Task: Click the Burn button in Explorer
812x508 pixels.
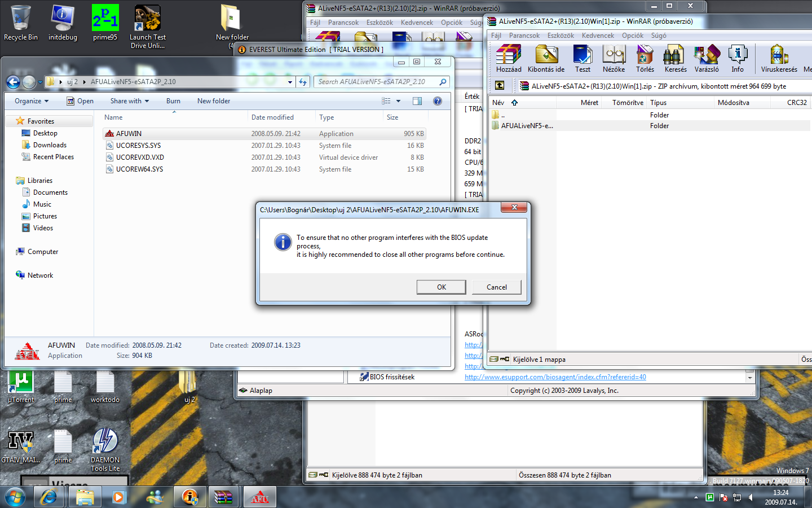Action: pyautogui.click(x=173, y=101)
